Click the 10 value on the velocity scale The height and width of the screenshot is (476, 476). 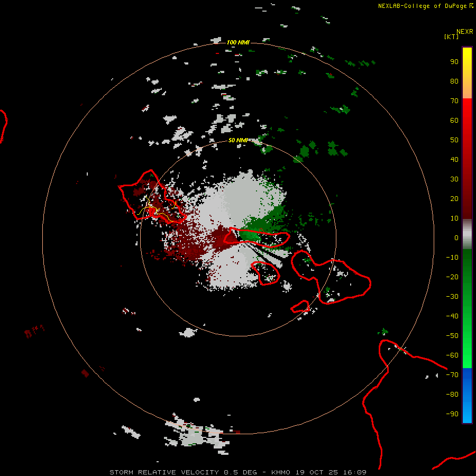454,218
